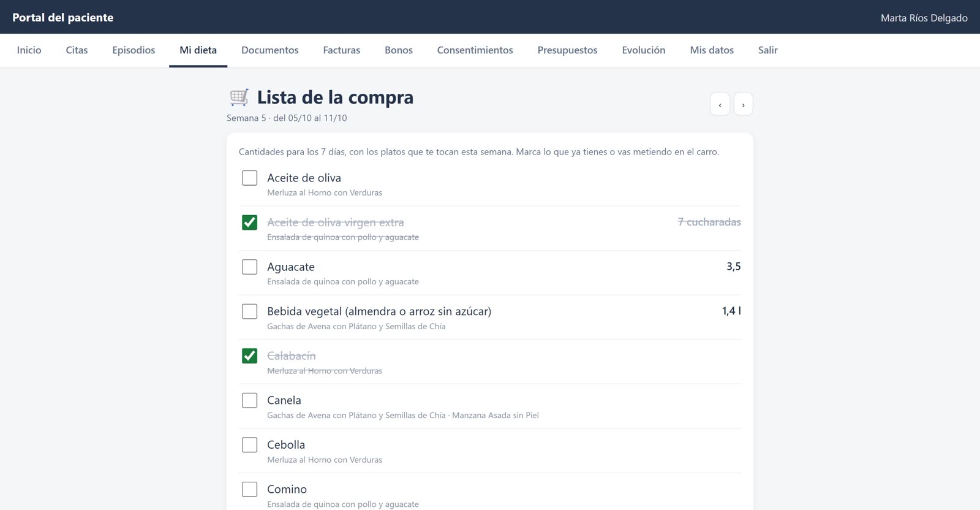The height and width of the screenshot is (510, 980).
Task: Click the Lista de la compra heading
Action: [x=335, y=97]
